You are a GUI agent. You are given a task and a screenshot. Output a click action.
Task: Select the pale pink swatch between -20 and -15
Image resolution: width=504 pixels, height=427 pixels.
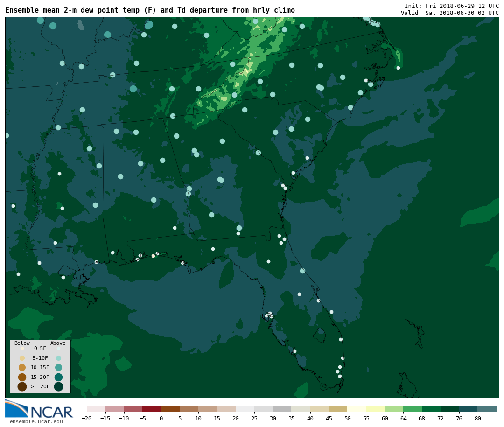click(96, 409)
